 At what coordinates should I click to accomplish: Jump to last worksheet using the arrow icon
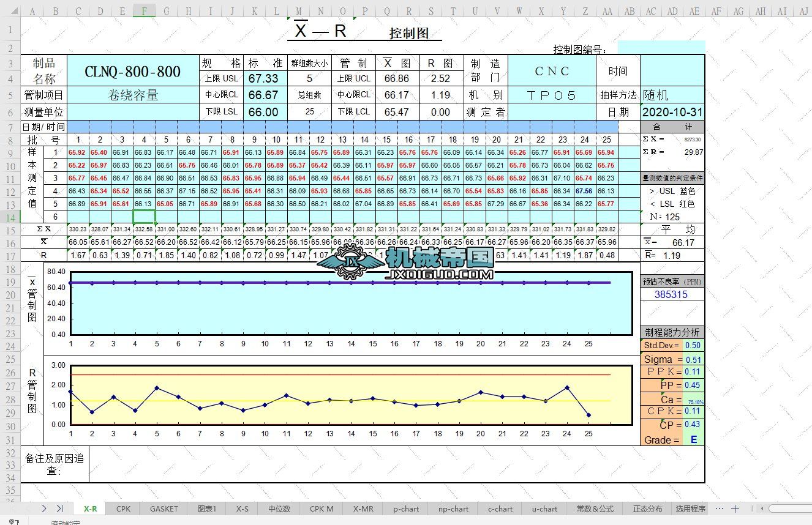60,508
